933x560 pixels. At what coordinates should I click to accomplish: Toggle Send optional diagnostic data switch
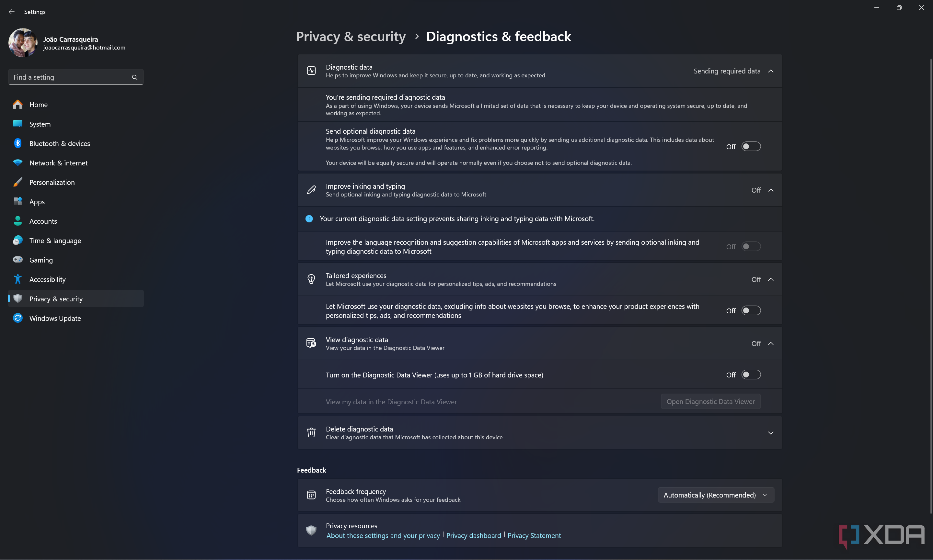click(751, 146)
